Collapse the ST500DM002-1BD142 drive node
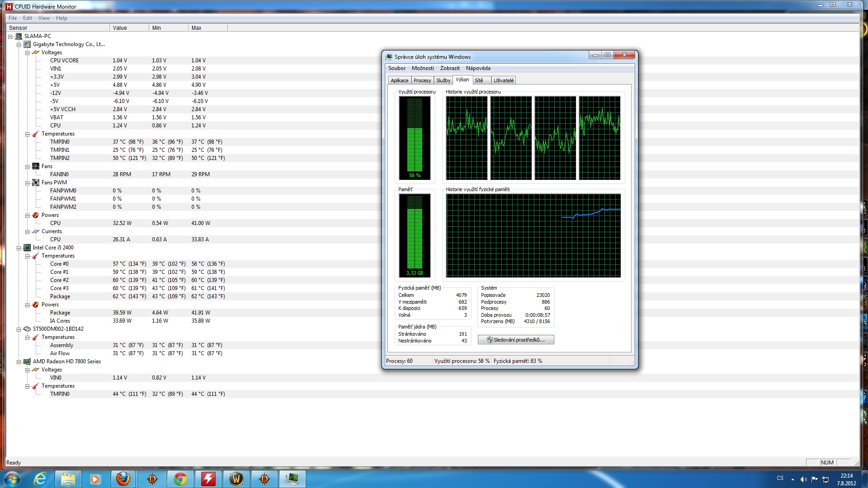Screen dimensions: 868x488 coord(19,329)
